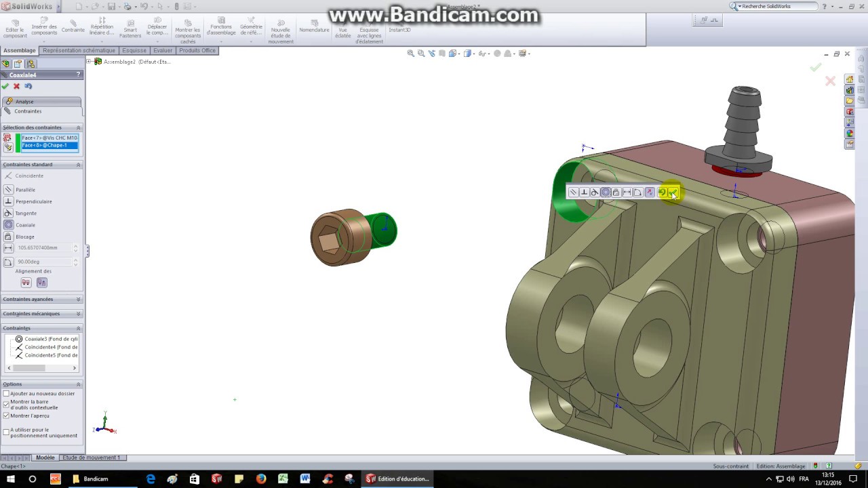Select the Tangente standard mate
This screenshot has width=868, height=488.
[26, 213]
